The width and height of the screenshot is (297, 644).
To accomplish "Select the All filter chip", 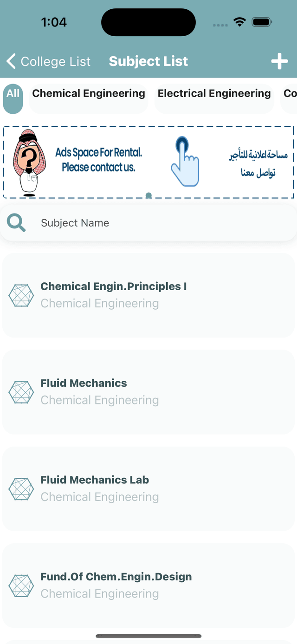I will (13, 99).
